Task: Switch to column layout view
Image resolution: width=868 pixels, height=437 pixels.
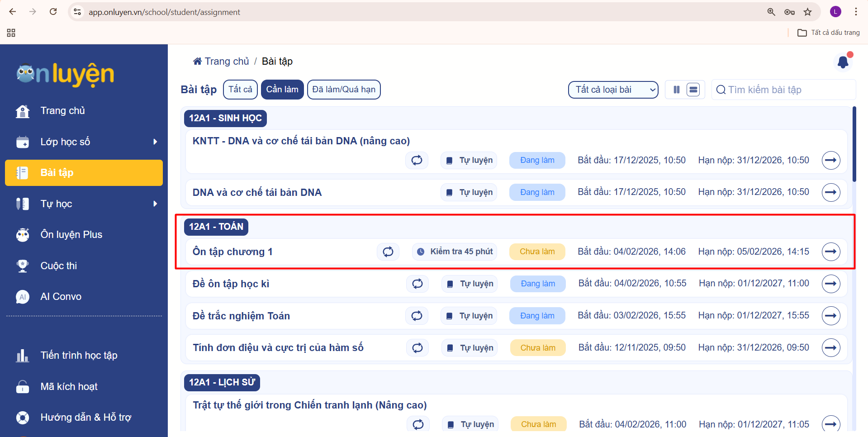Action: (676, 90)
